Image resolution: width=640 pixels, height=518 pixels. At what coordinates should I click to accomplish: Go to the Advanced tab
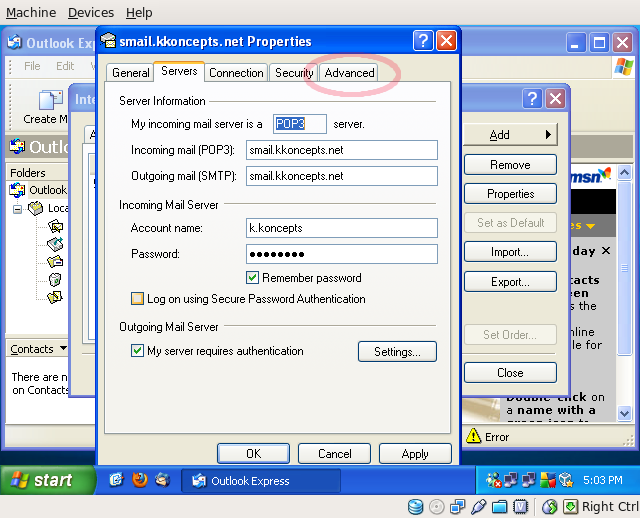(x=349, y=73)
